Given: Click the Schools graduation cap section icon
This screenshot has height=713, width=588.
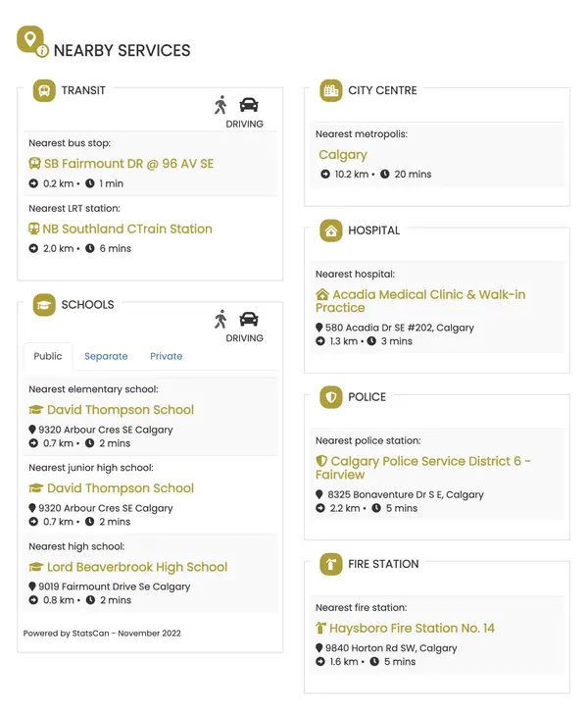Looking at the screenshot, I should (44, 305).
